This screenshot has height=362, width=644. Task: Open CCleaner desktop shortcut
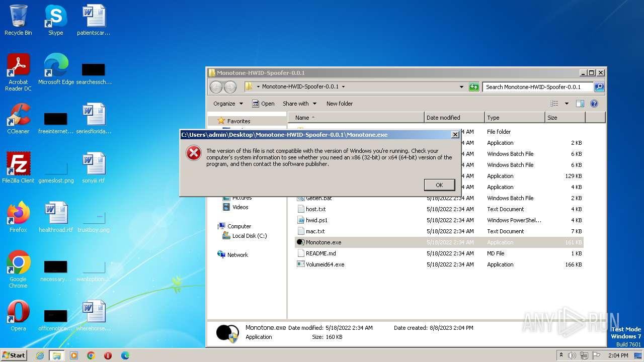pyautogui.click(x=18, y=119)
